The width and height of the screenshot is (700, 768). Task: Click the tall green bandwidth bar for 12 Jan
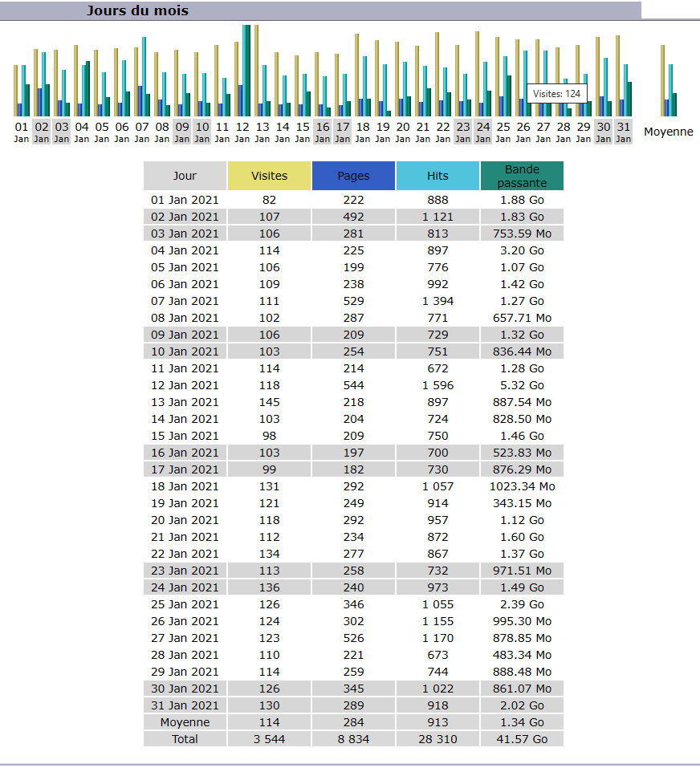point(246,71)
